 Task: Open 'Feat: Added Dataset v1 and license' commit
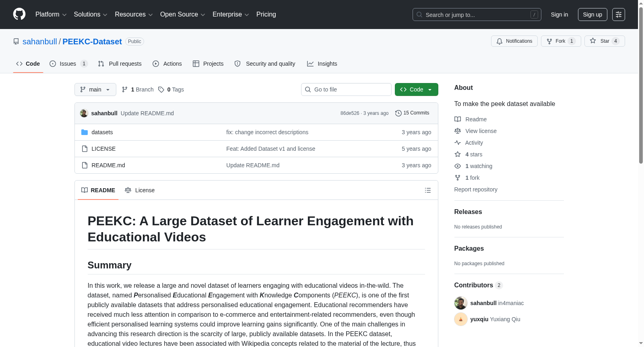click(271, 149)
